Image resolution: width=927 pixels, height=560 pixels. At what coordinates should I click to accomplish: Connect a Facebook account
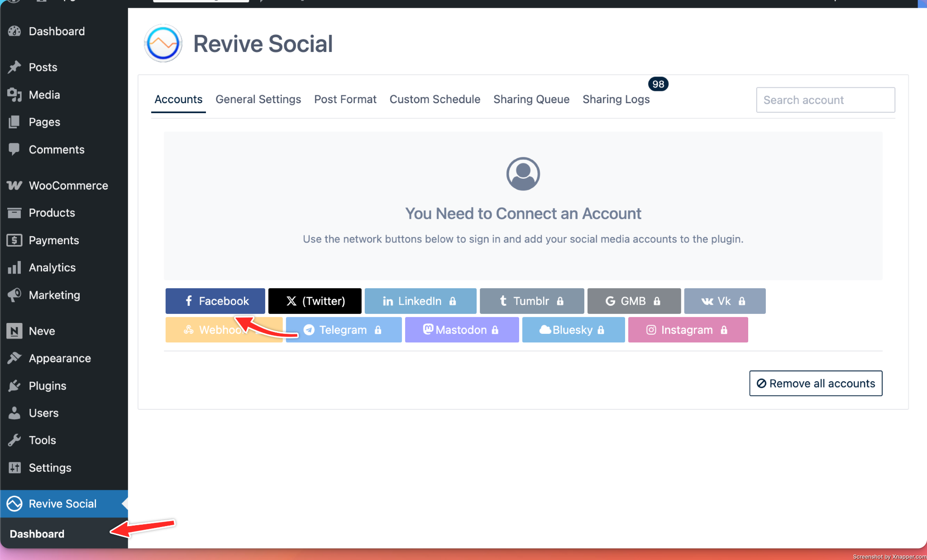(x=215, y=301)
